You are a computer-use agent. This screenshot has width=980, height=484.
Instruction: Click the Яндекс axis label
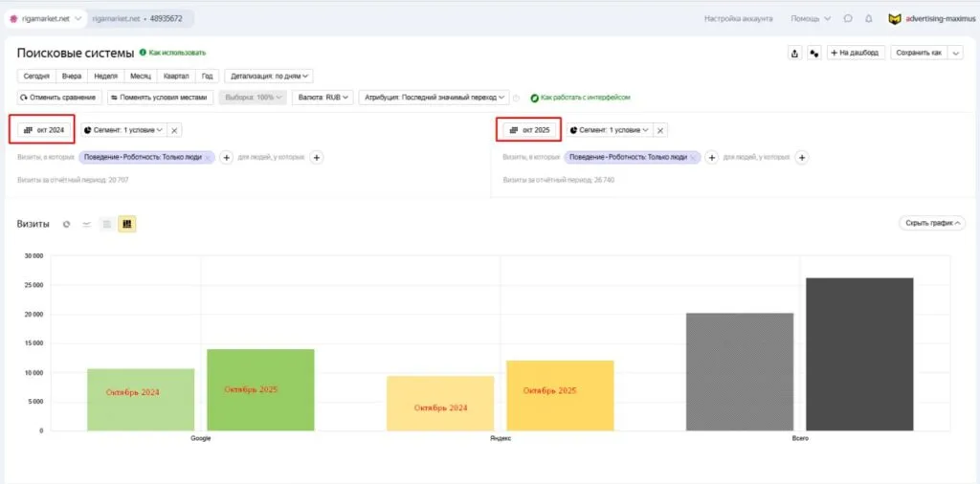pyautogui.click(x=500, y=438)
